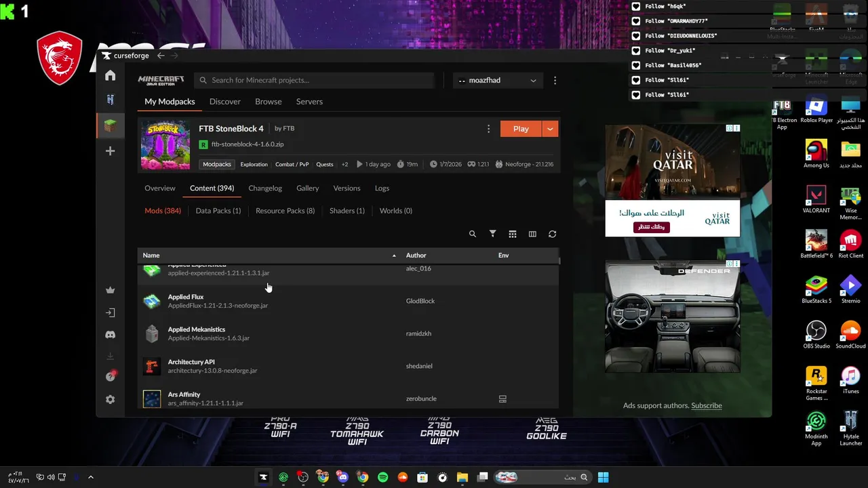Open the SoundCloud desktop shortcut
This screenshot has height=488, width=868.
850,335
